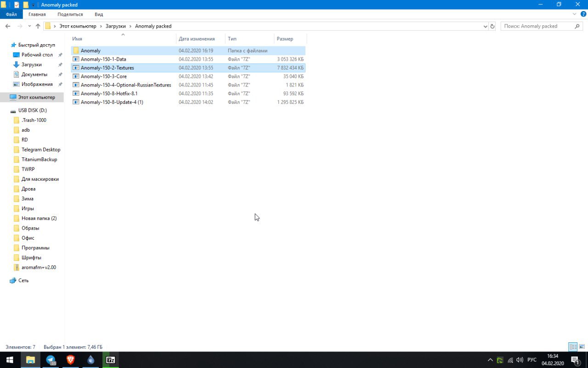
Task: Refresh the current folder view
Action: pos(492,26)
